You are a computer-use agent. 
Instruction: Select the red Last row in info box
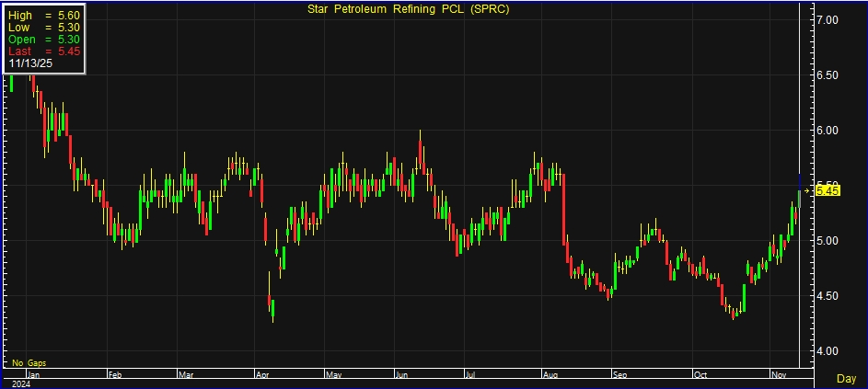pyautogui.click(x=44, y=51)
